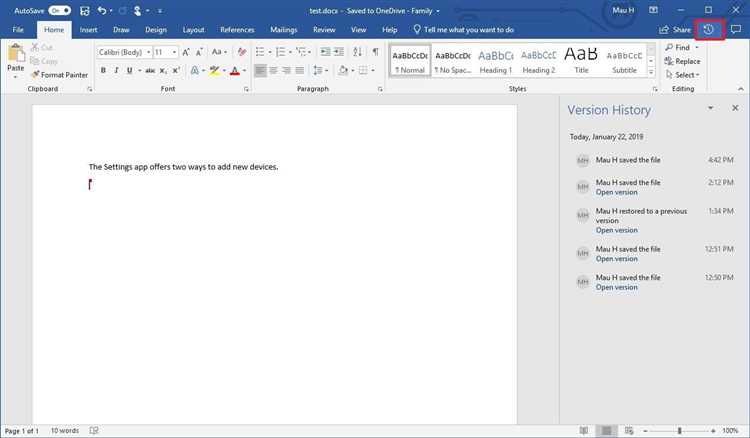
Task: Click the Tell me what you want to do box
Action: point(463,30)
